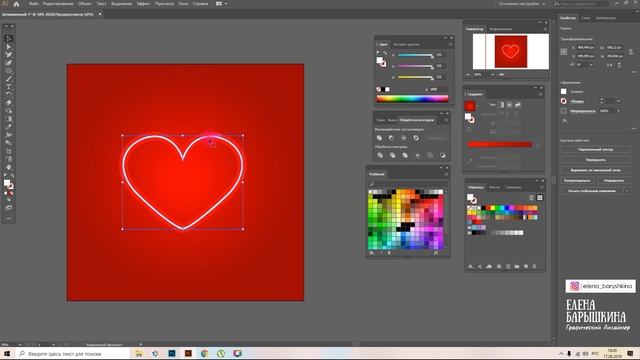640x360 pixels.
Task: Expand the opacity value arrow in Properties
Action: (618, 111)
